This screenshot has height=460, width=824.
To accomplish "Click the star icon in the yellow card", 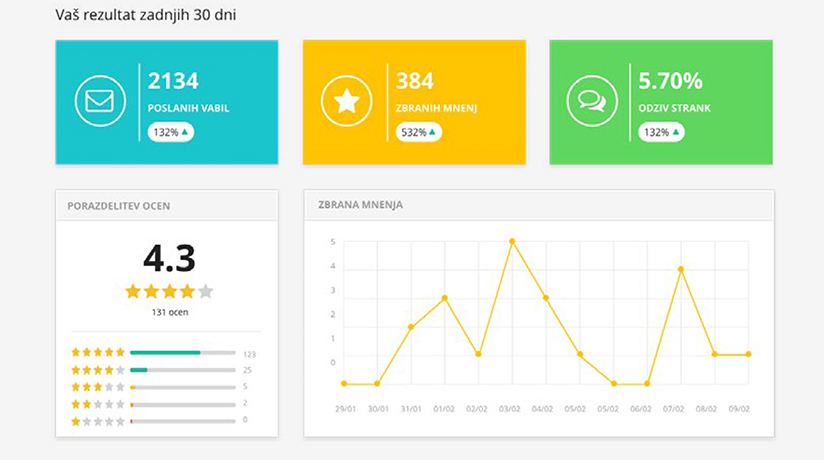I will (346, 102).
